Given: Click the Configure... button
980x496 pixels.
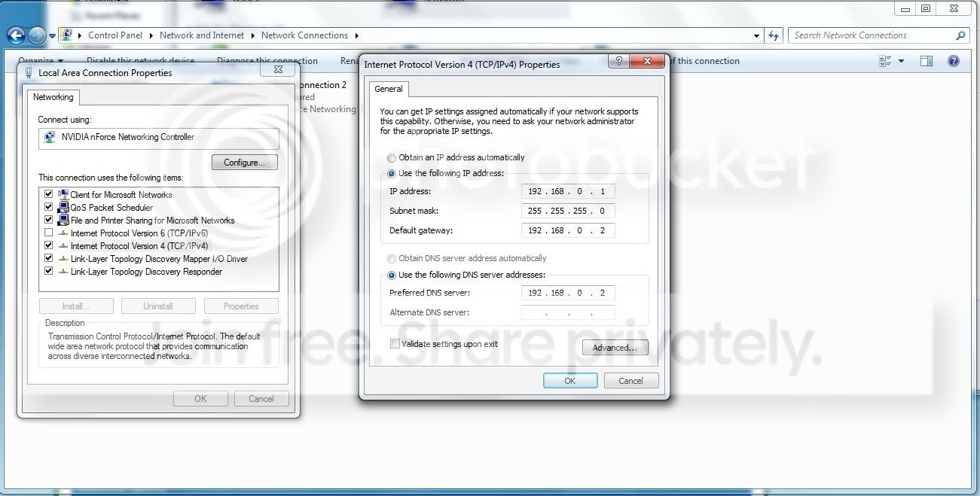Looking at the screenshot, I should 245,163.
